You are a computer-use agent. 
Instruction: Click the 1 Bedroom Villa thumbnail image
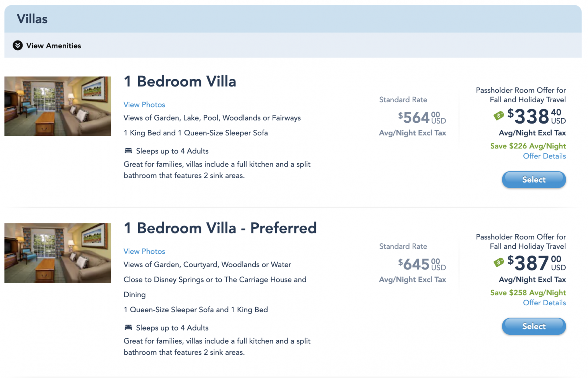point(57,106)
